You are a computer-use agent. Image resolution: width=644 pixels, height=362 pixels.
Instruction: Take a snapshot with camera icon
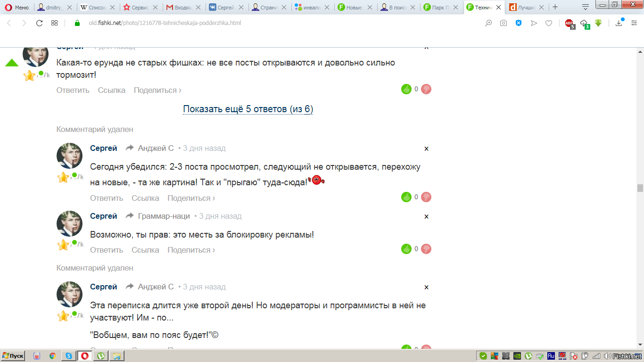[x=504, y=23]
